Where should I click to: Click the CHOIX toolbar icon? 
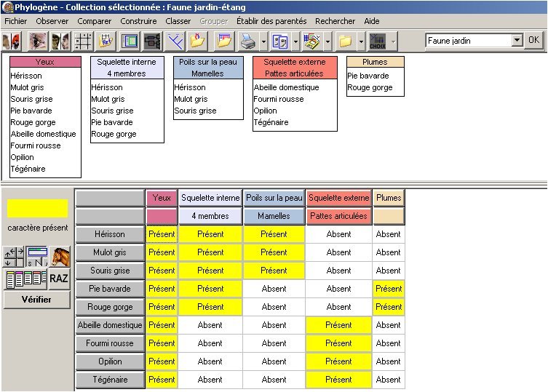[x=377, y=41]
